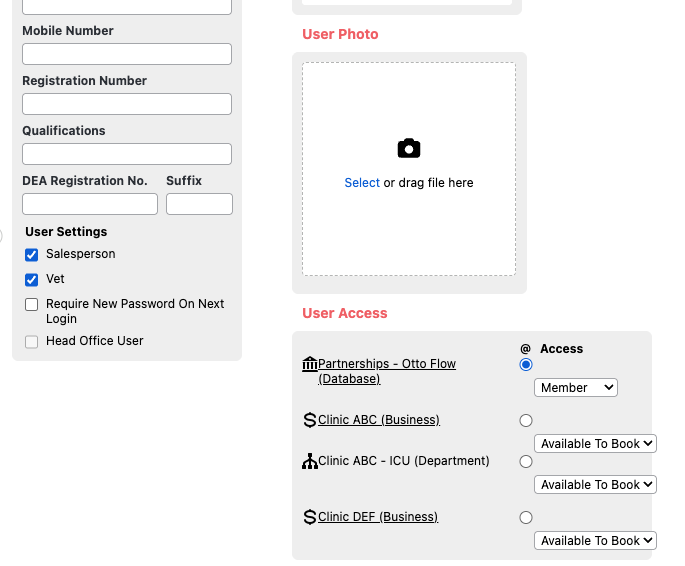Click the database icon beside Partnerships - Otto Flow
Image resolution: width=685 pixels, height=566 pixels.
pyautogui.click(x=309, y=364)
